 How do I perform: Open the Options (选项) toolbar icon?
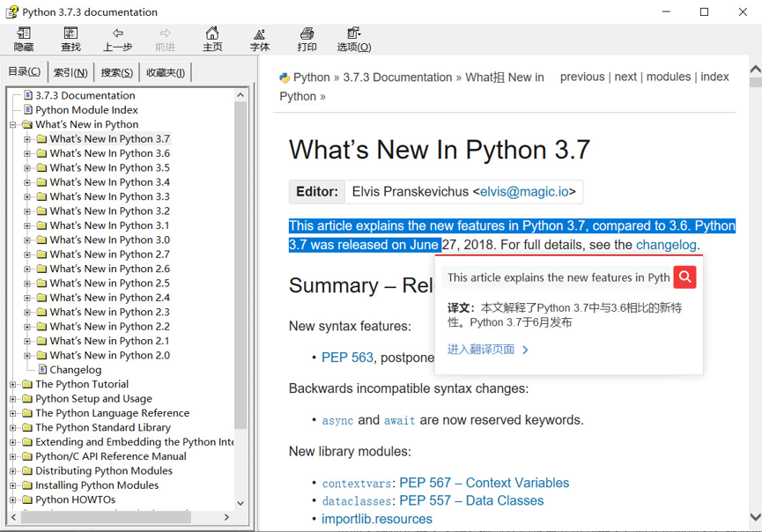tap(354, 33)
